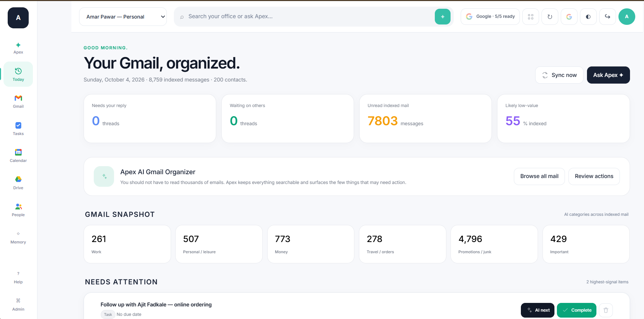
Task: Click the standalone Google G icon button
Action: coord(569,17)
